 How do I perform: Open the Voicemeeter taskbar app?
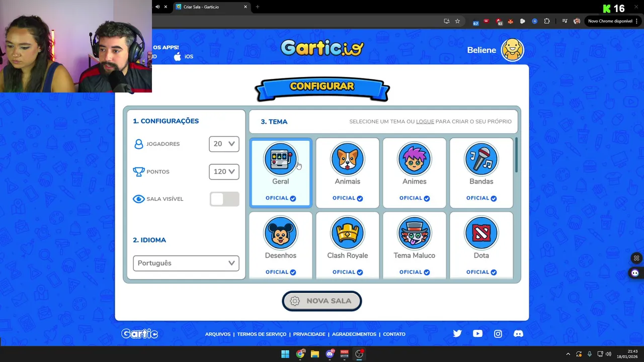(x=344, y=354)
